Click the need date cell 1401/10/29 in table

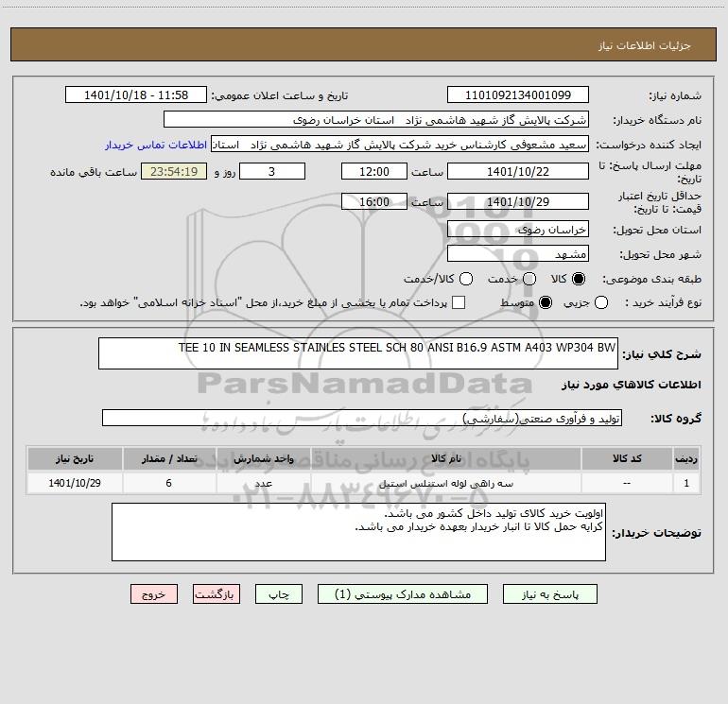click(75, 483)
